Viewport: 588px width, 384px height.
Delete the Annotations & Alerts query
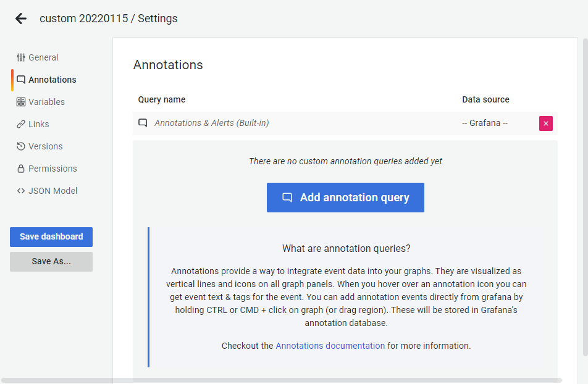tap(545, 123)
